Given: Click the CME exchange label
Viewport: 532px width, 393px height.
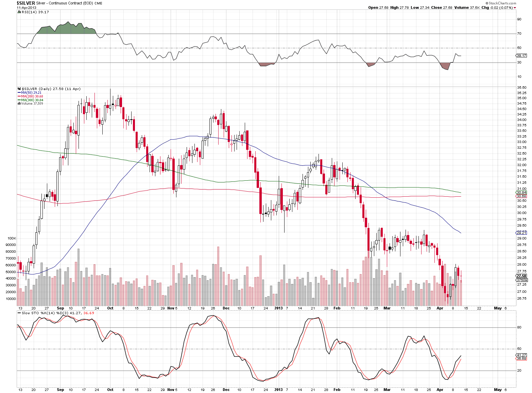Looking at the screenshot, I should click(x=98, y=3).
